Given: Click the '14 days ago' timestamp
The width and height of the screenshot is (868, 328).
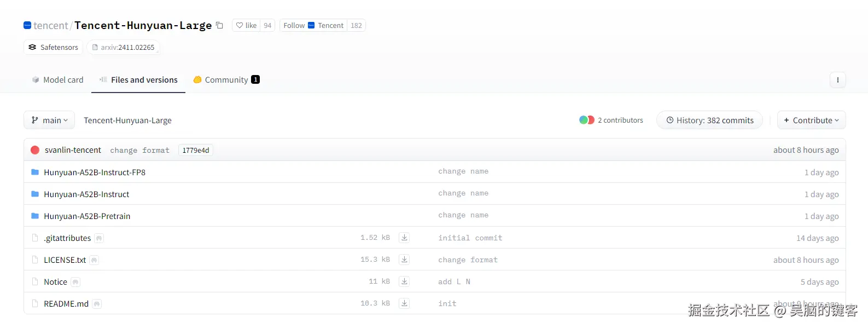Looking at the screenshot, I should [817, 238].
